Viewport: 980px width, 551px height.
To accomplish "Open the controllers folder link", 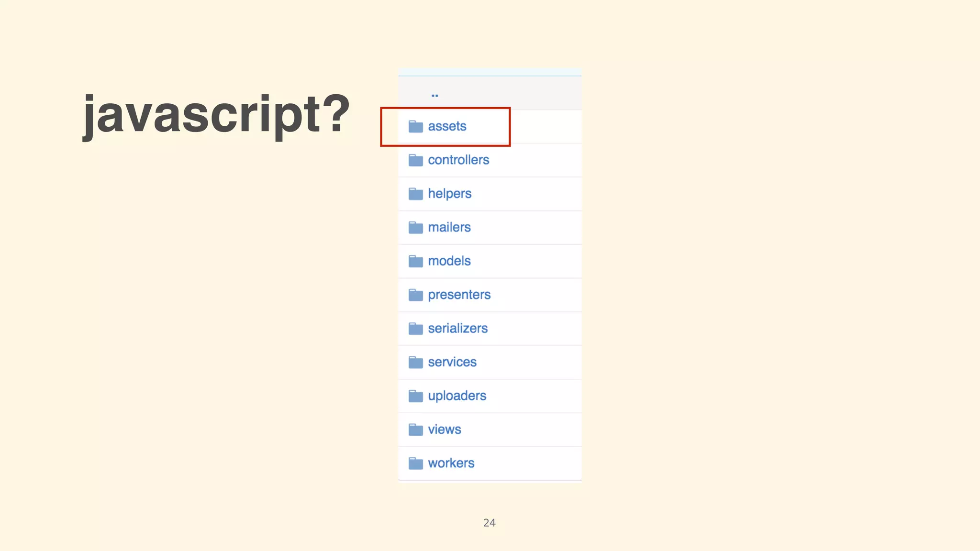I will [458, 160].
